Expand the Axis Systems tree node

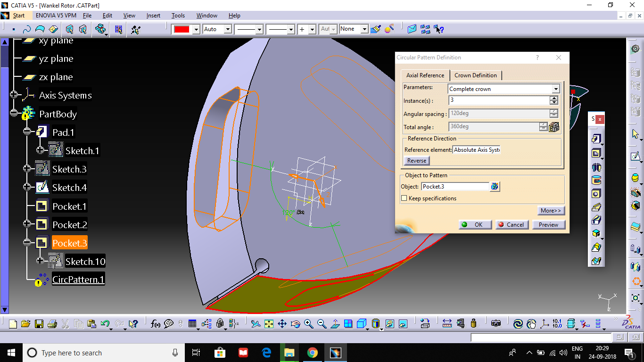tap(14, 95)
